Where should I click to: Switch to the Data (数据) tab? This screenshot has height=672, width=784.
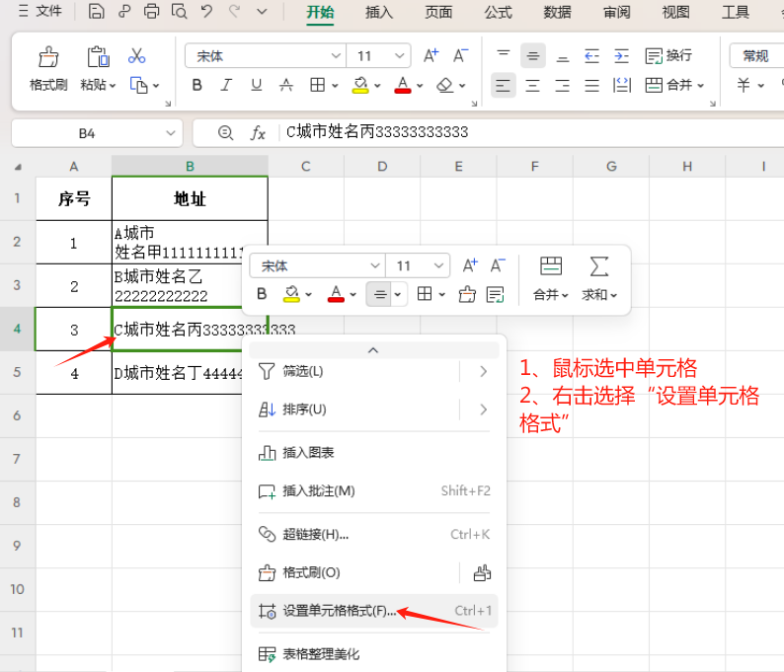[x=557, y=12]
